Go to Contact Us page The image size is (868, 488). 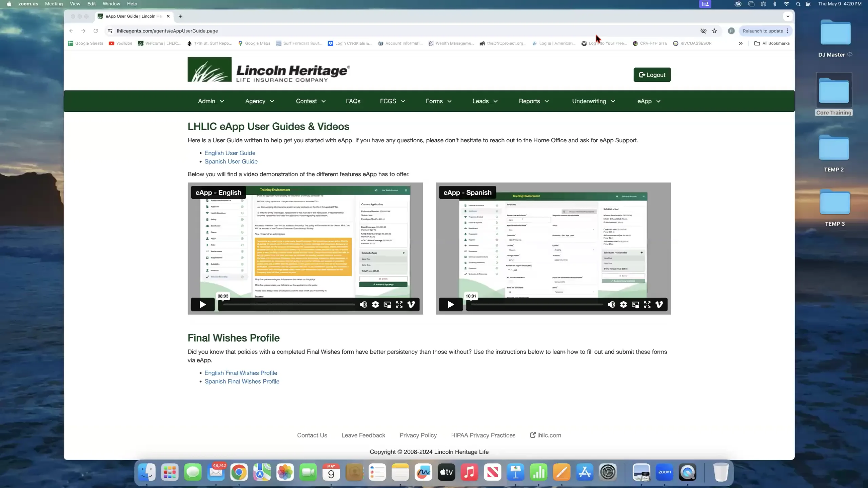312,435
